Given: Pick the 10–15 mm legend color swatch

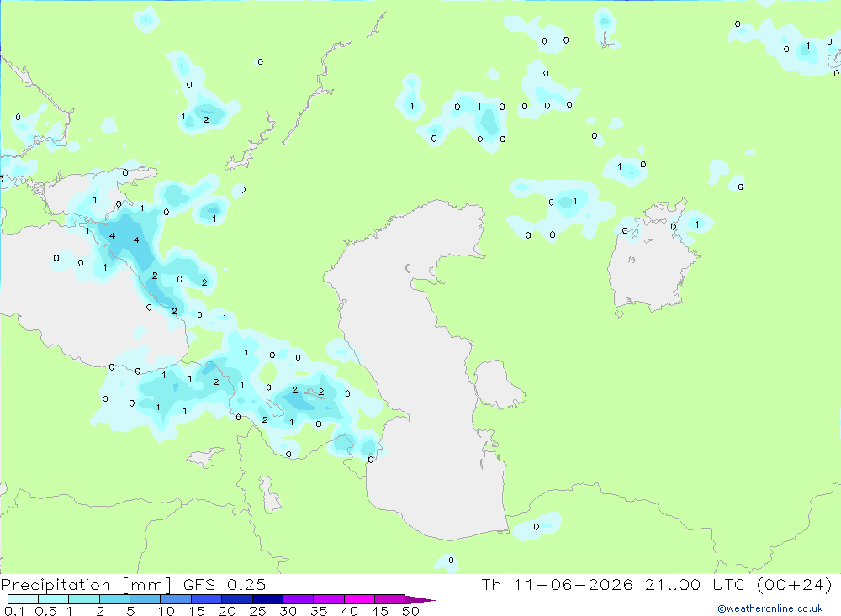Looking at the screenshot, I should point(176,599).
